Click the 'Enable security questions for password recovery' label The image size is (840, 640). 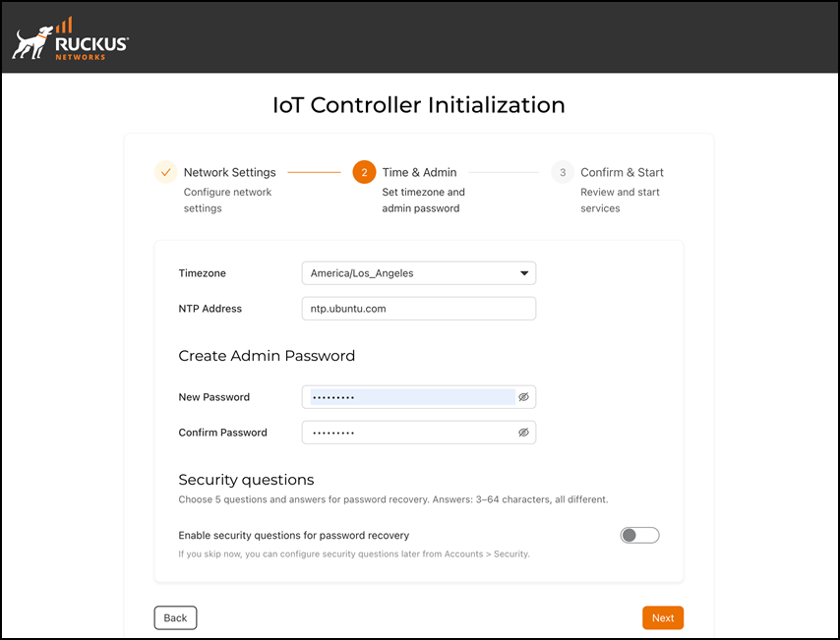coord(293,535)
